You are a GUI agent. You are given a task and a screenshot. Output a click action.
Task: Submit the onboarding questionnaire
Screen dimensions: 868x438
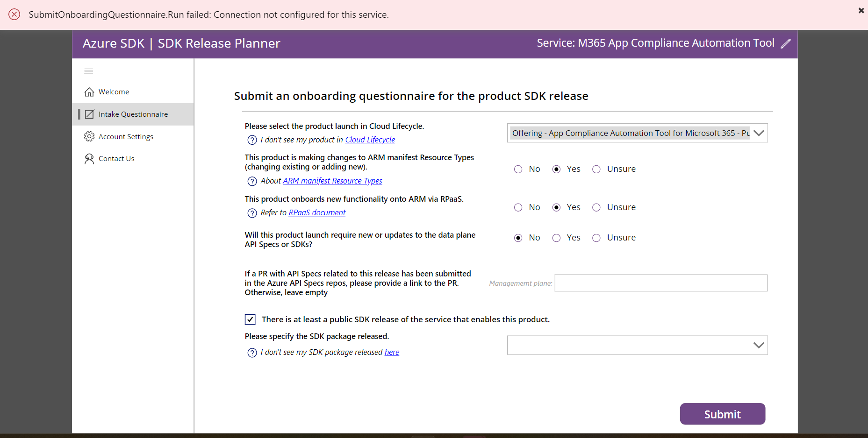(722, 414)
